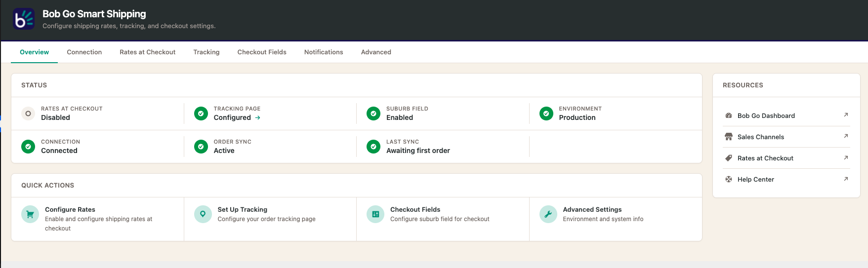
Task: Switch to the Advanced tab
Action: (x=376, y=52)
